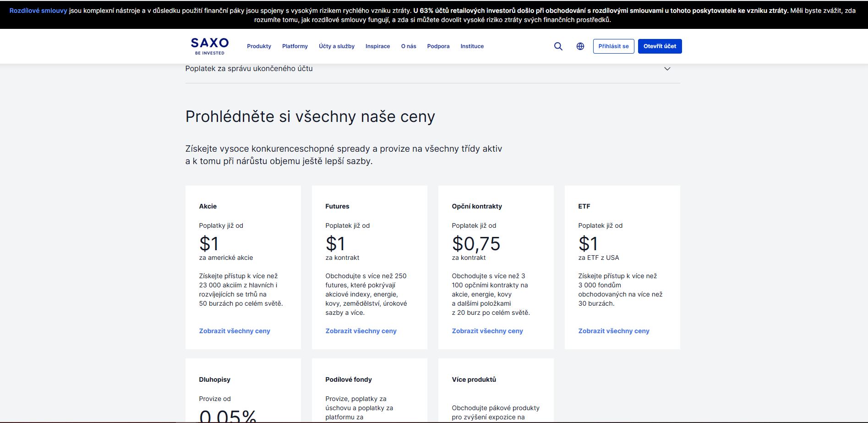868x423 pixels.
Task: Open Zobrazit všechny ceny under Akcie
Action: (x=235, y=331)
